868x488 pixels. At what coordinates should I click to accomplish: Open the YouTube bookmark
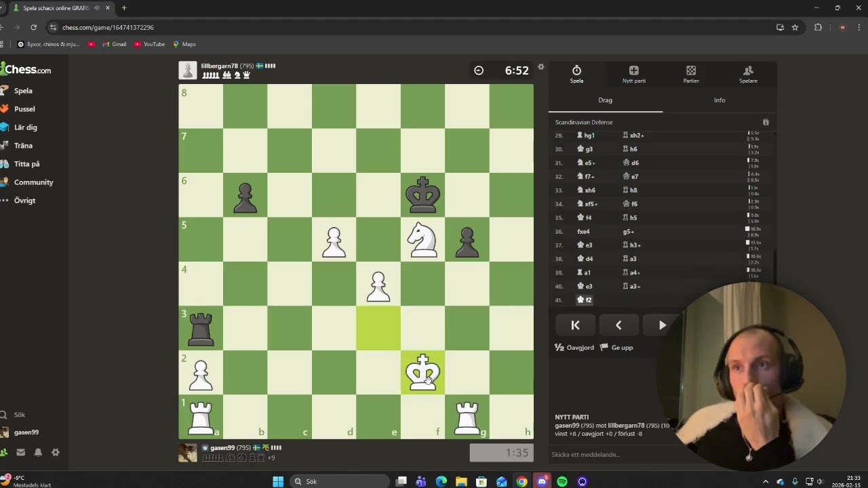[x=149, y=44]
